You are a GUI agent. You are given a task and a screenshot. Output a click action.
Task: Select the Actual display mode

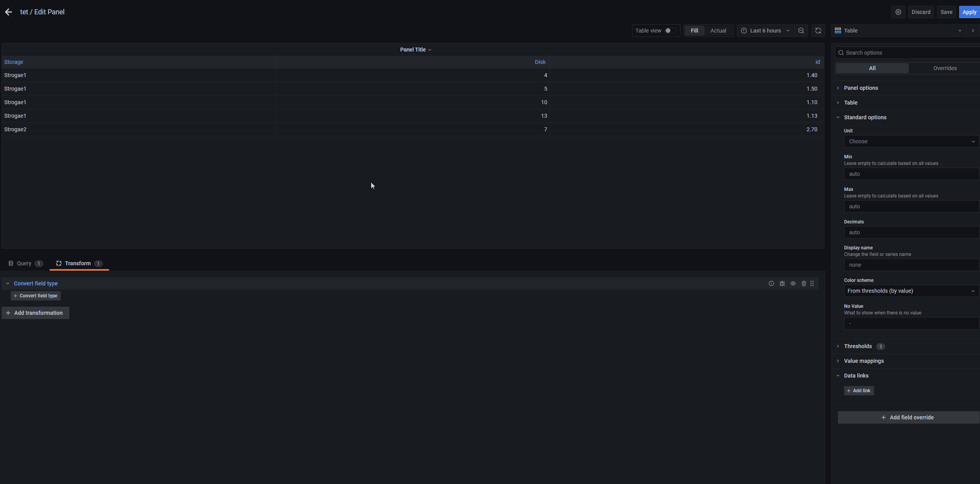(718, 31)
